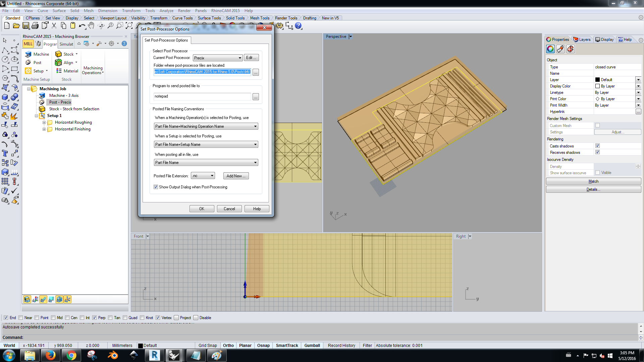Enable the Project osnap checkbox
644x362 pixels.
coord(176,318)
